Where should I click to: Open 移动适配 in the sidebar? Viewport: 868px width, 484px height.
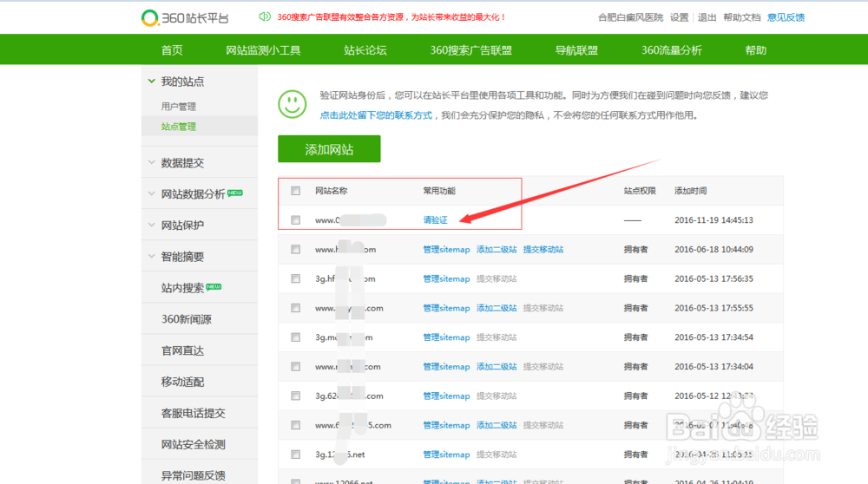click(182, 382)
